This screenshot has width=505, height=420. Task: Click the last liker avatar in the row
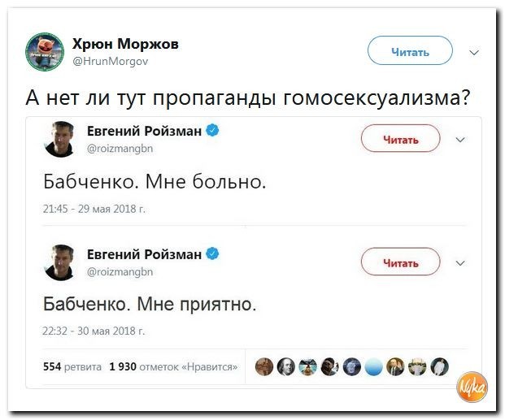click(439, 366)
